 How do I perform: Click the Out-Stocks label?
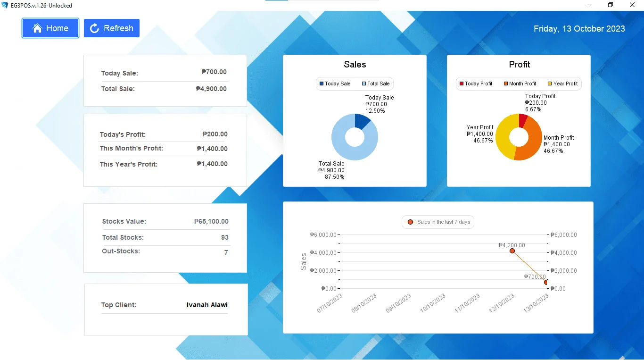[121, 251]
